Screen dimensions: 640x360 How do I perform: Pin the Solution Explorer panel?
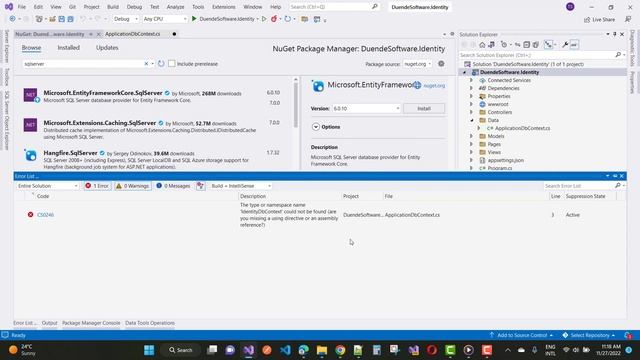click(x=615, y=34)
